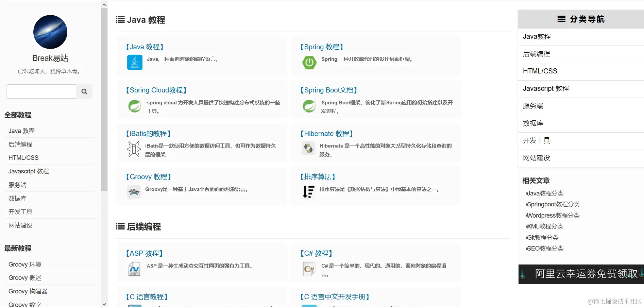The image size is (644, 307).
Task: Click the sidebar scrollbar down arrow
Action: [104, 304]
